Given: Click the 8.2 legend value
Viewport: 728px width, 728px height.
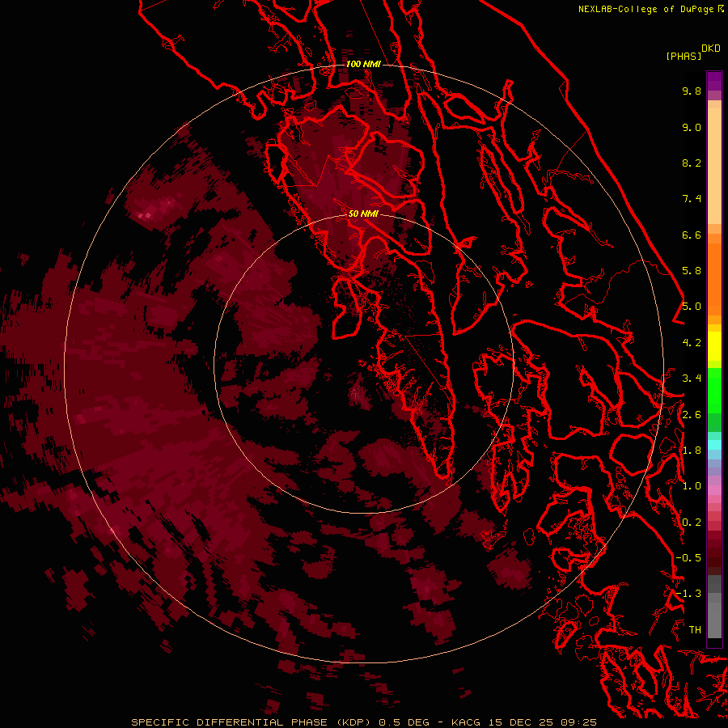Looking at the screenshot, I should [x=692, y=163].
